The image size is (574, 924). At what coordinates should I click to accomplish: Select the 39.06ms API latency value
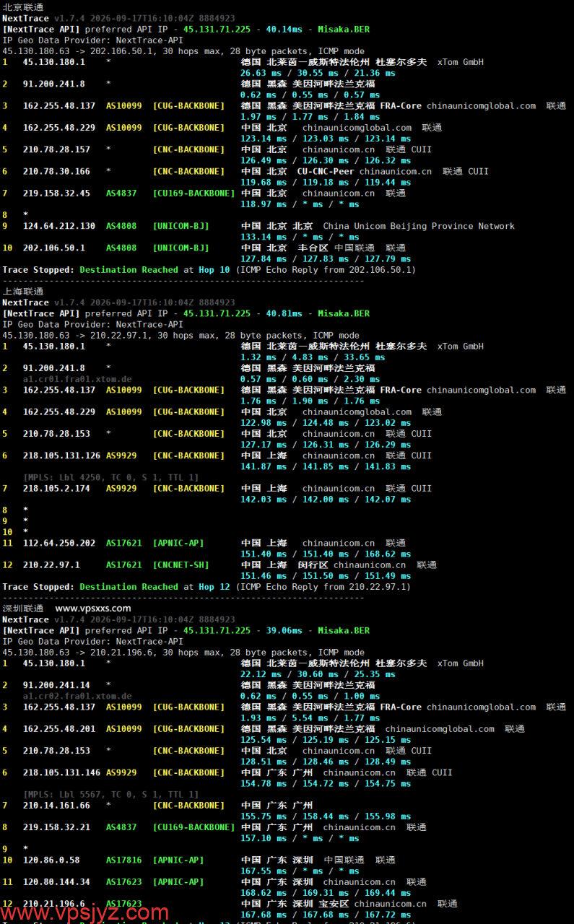[284, 630]
